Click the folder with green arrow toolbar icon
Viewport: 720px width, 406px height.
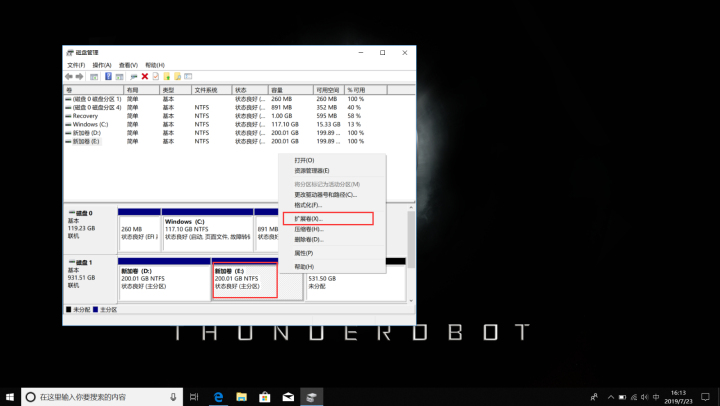pos(167,76)
